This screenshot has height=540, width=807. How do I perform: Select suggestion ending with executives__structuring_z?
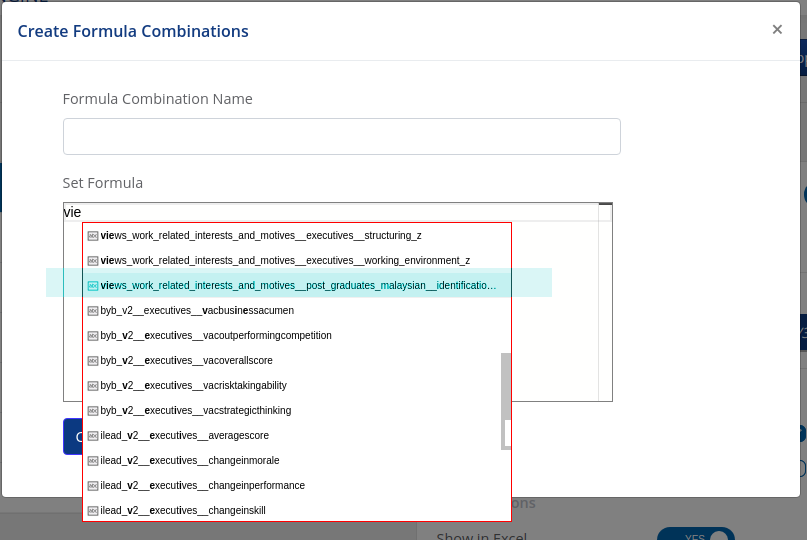coord(297,235)
